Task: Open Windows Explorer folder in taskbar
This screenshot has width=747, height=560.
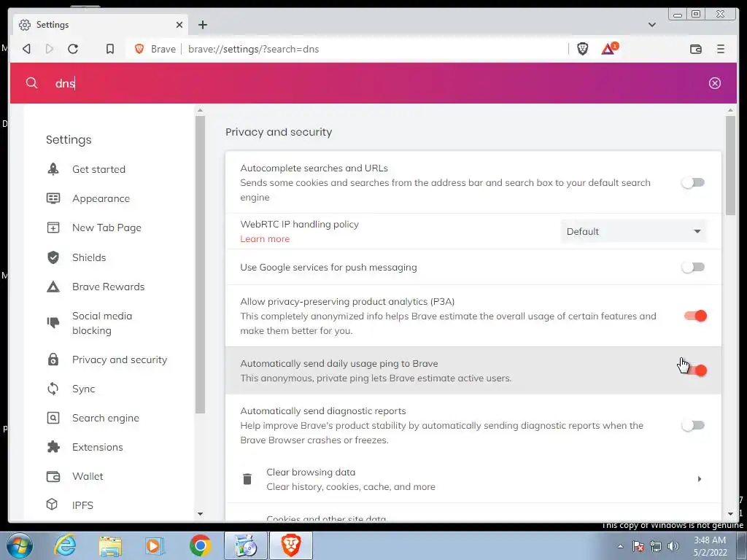Action: (x=110, y=545)
